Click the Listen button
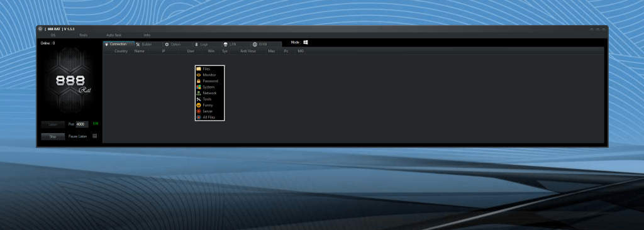The width and height of the screenshot is (644, 230). pyautogui.click(x=53, y=124)
